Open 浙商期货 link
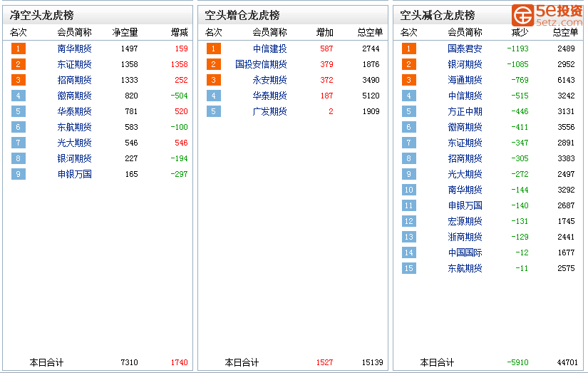 (x=465, y=237)
